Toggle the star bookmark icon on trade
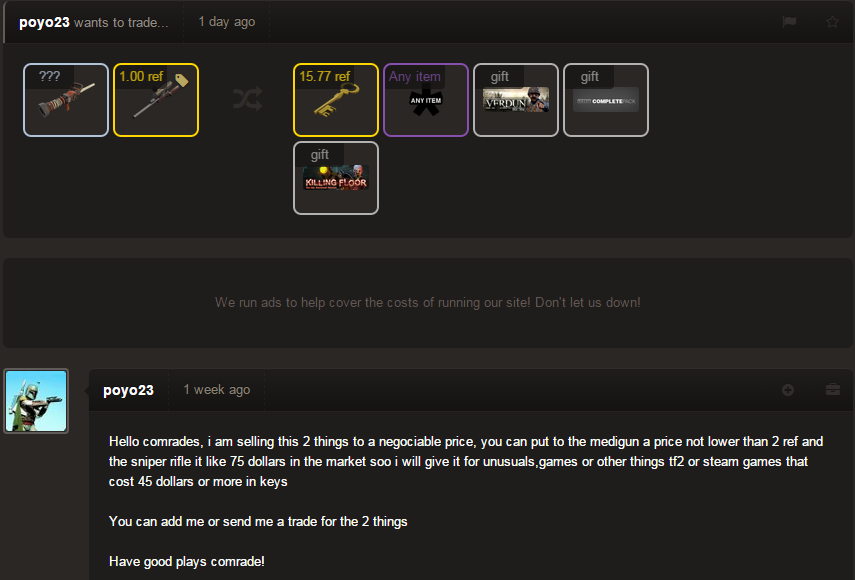 (832, 22)
